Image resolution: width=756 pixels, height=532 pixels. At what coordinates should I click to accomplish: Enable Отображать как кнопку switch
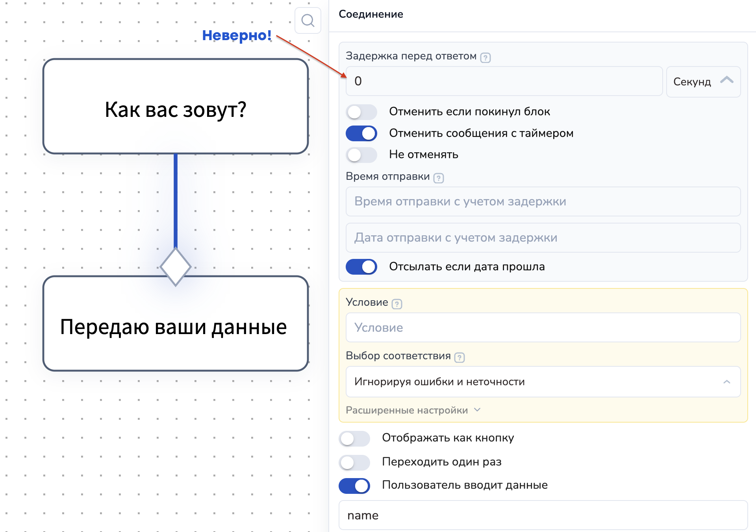(x=354, y=438)
